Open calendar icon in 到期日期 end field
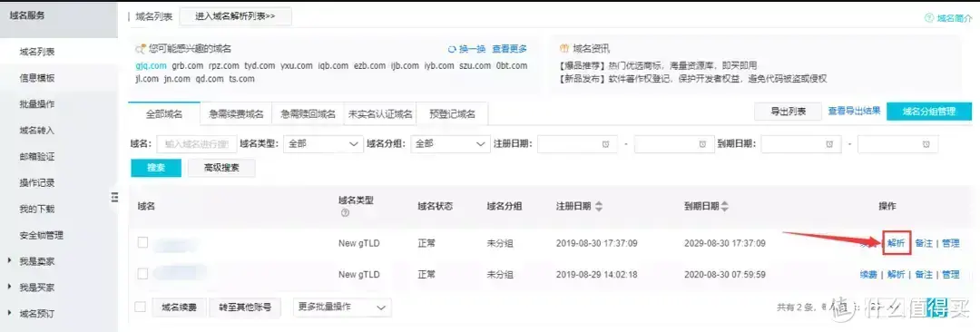Screen dimensions: 980x332 [x=926, y=144]
